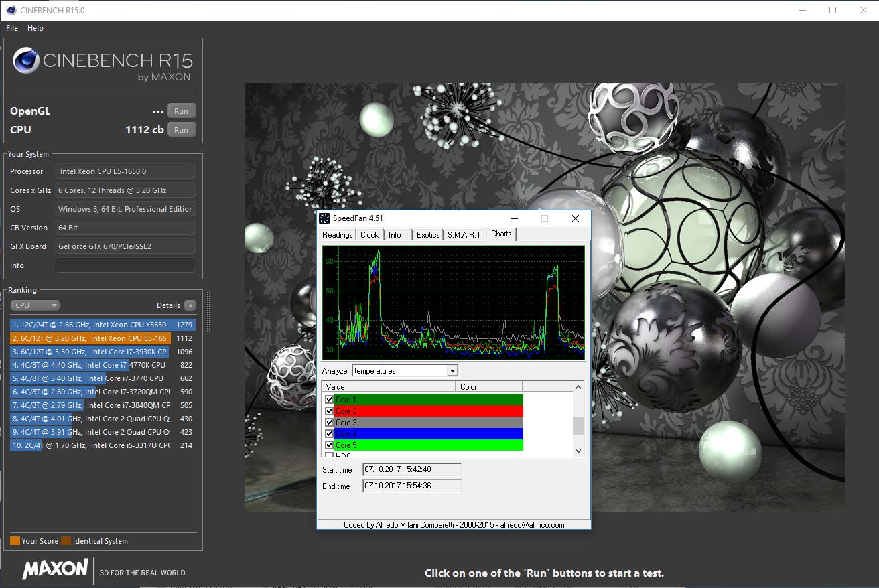This screenshot has height=588, width=879.
Task: Run the CPU benchmark
Action: [181, 130]
